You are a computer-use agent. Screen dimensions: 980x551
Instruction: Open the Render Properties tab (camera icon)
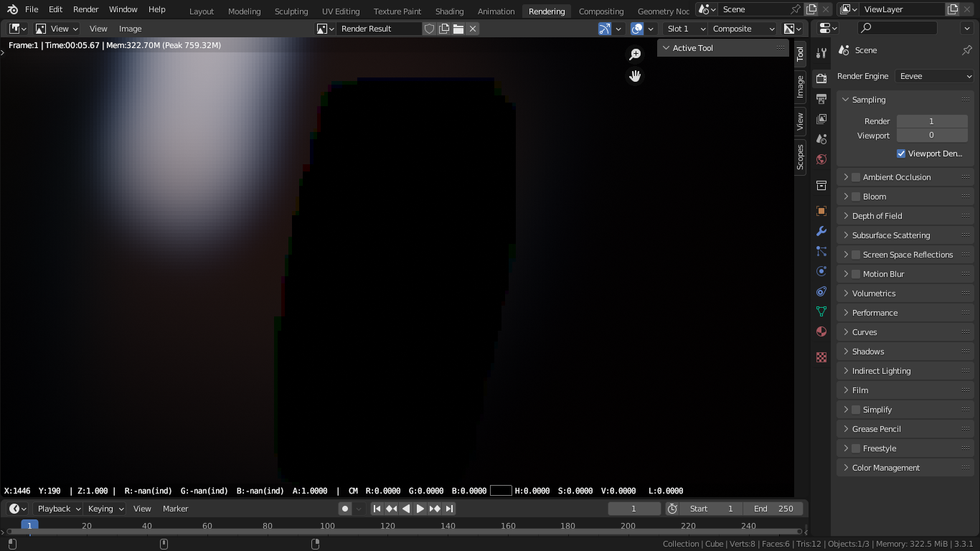point(821,77)
